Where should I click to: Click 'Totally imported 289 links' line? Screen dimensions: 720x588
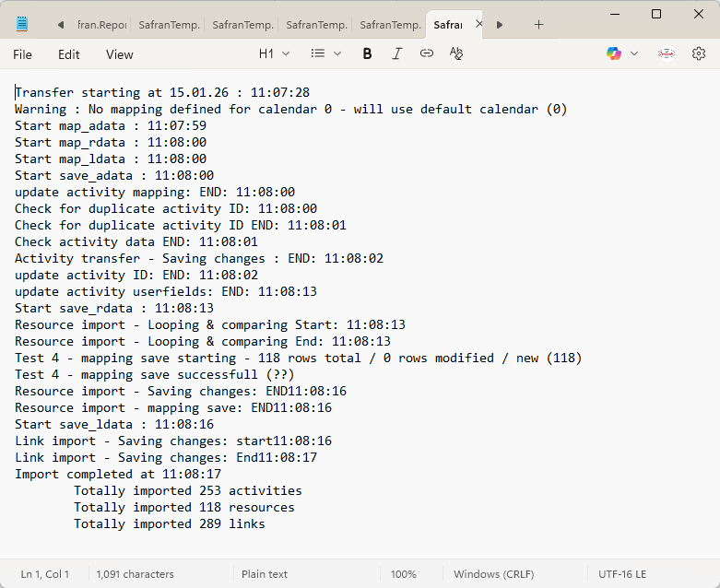click(x=170, y=523)
